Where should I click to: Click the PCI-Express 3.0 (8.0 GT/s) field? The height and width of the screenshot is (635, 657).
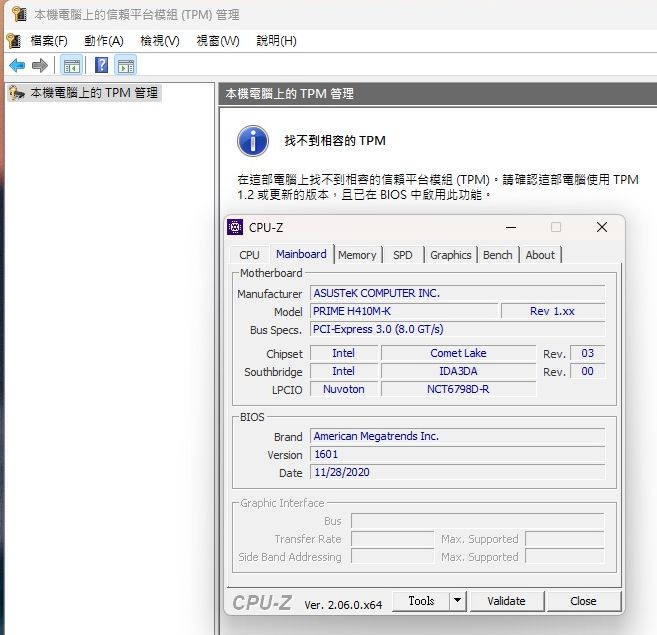click(x=458, y=329)
